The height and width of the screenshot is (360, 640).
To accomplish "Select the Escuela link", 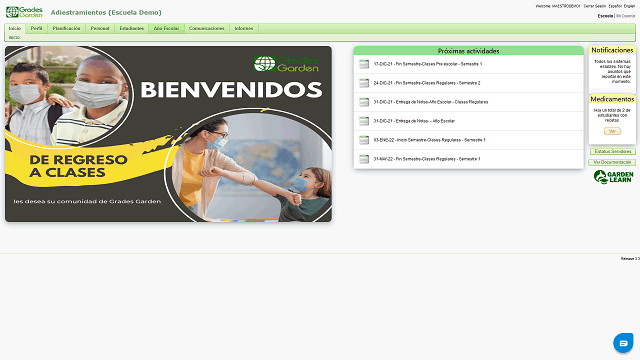I will [x=605, y=16].
